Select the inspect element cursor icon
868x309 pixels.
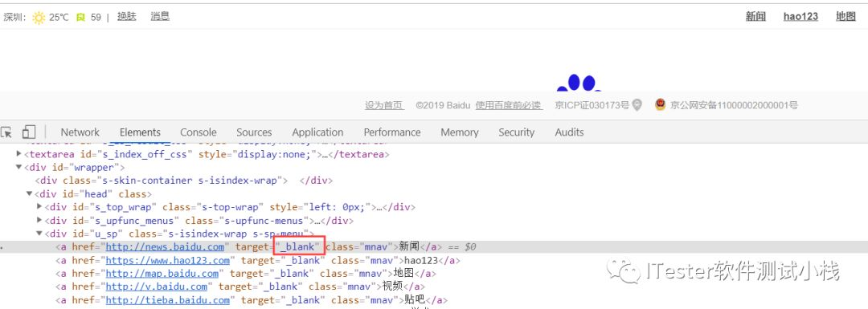tap(6, 132)
